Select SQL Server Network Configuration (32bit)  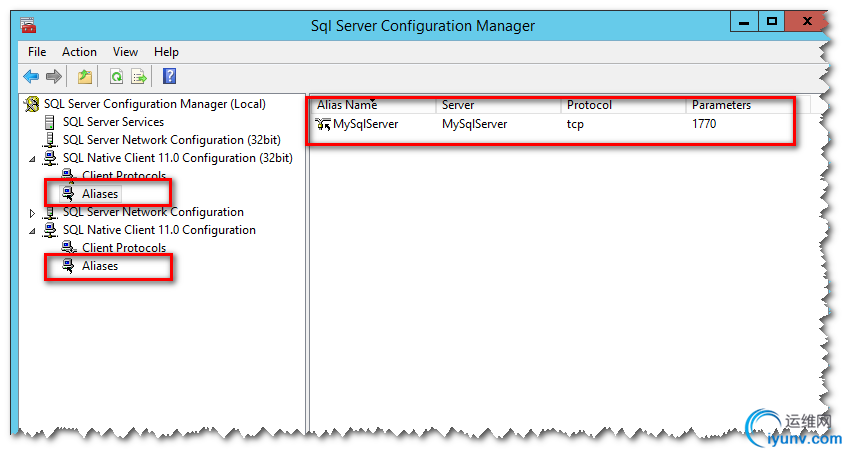(x=172, y=140)
